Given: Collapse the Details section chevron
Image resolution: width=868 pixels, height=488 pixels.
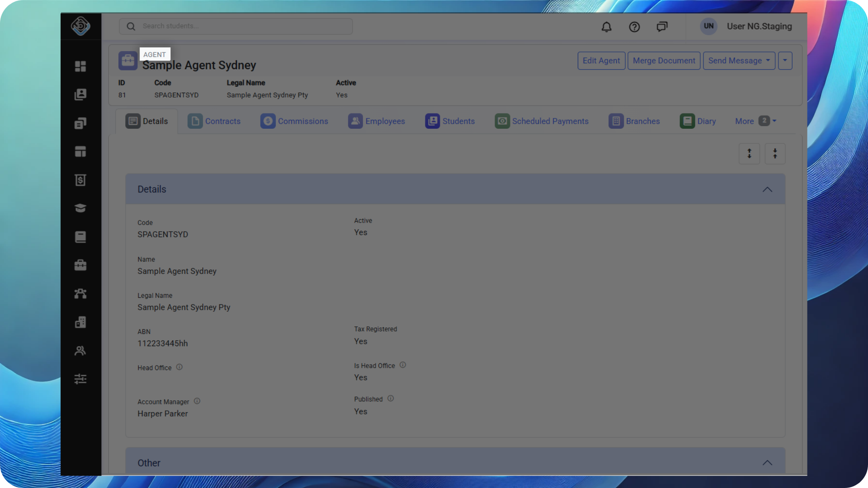Looking at the screenshot, I should coord(768,189).
